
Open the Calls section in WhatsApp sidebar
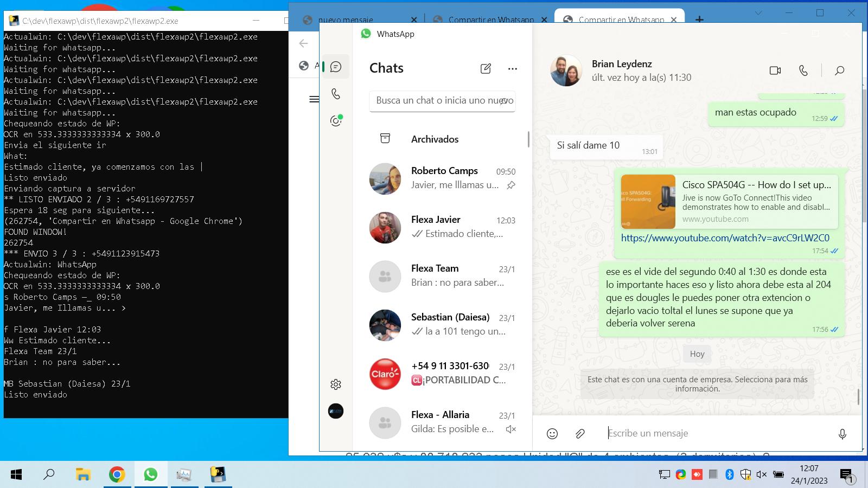[336, 94]
